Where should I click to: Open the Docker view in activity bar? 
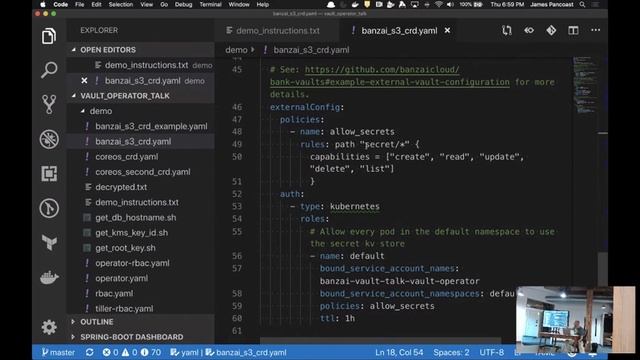49,278
